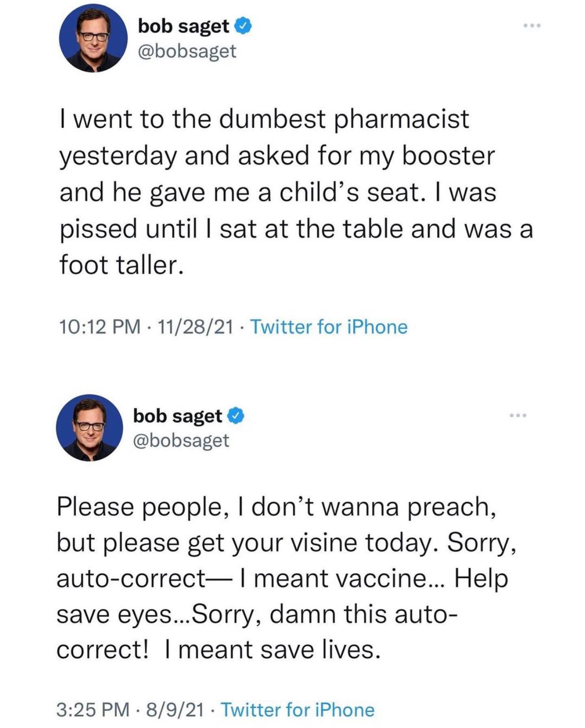Click verified badge on the vaccine tweet
The height and width of the screenshot is (728, 585).
tap(236, 416)
